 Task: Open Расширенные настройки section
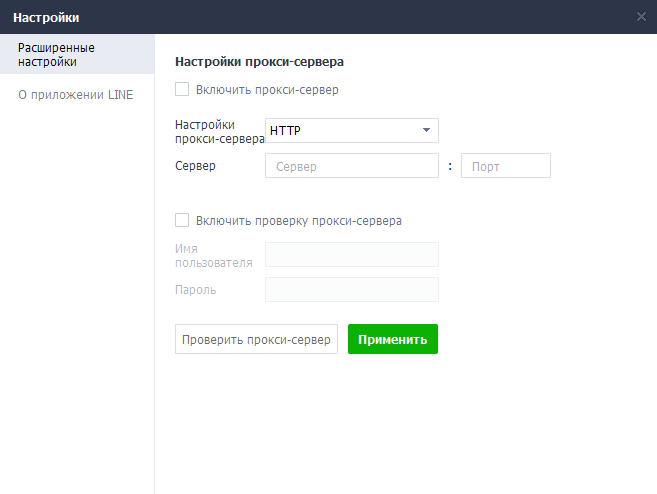coord(77,54)
